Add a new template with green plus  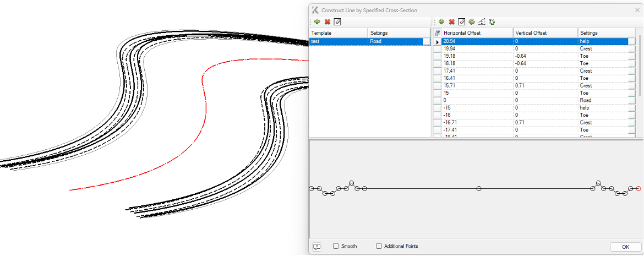[316, 21]
